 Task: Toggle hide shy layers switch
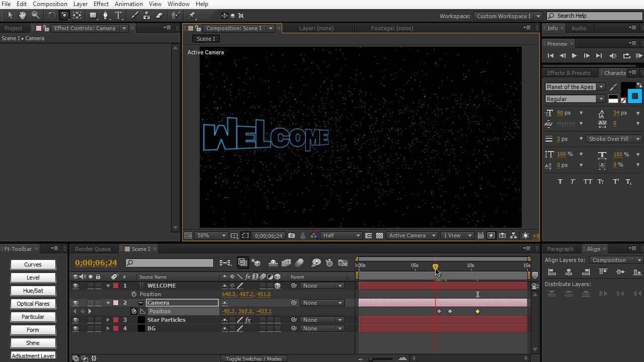(273, 262)
